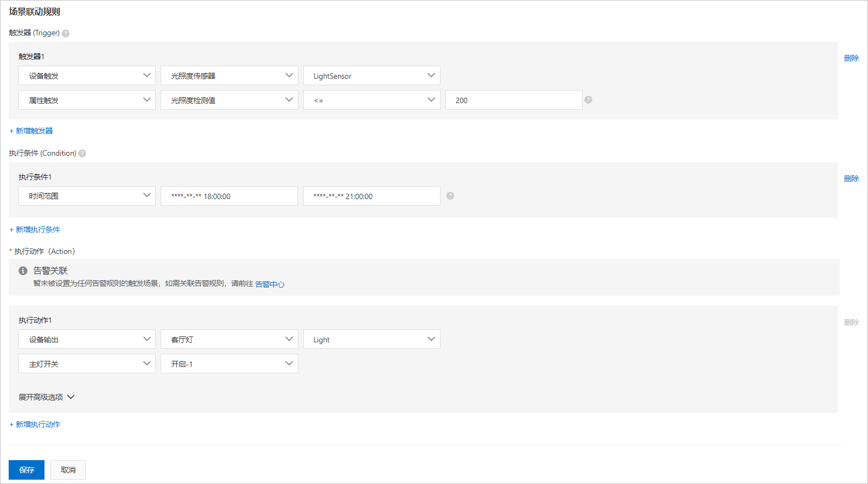Image resolution: width=868 pixels, height=484 pixels.
Task: Open the 告警中心 alarm center link
Action: point(270,284)
